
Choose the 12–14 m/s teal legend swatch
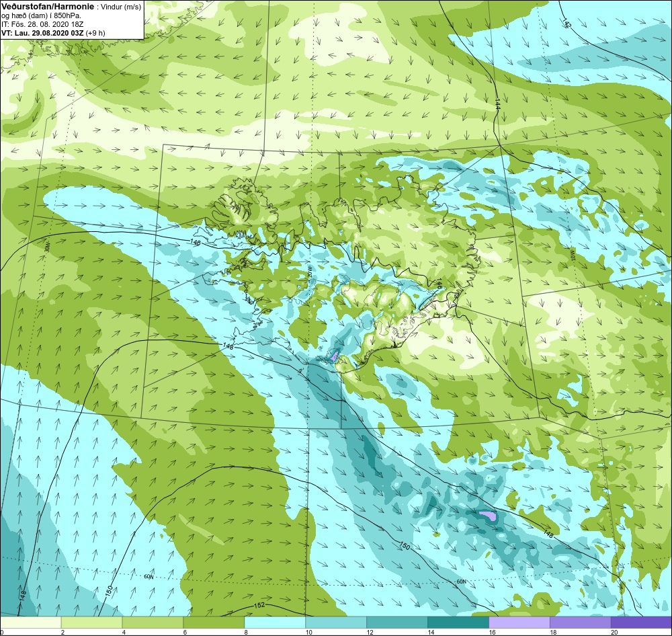point(397,623)
